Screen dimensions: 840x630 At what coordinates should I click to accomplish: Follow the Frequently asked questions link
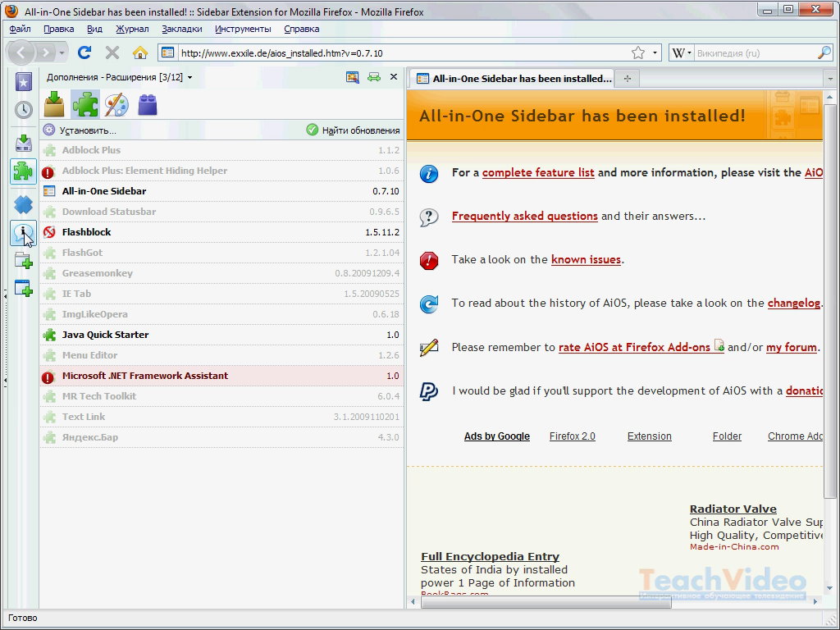[524, 217]
